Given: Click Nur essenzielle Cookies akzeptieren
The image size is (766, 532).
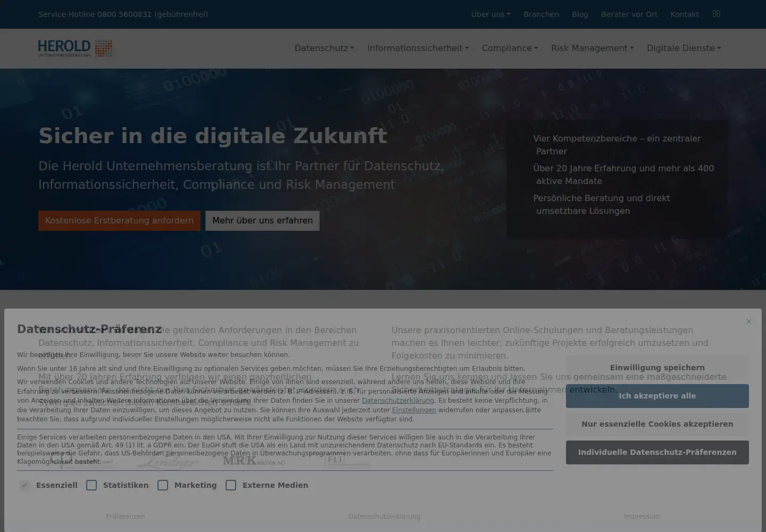Looking at the screenshot, I should coord(657,424).
